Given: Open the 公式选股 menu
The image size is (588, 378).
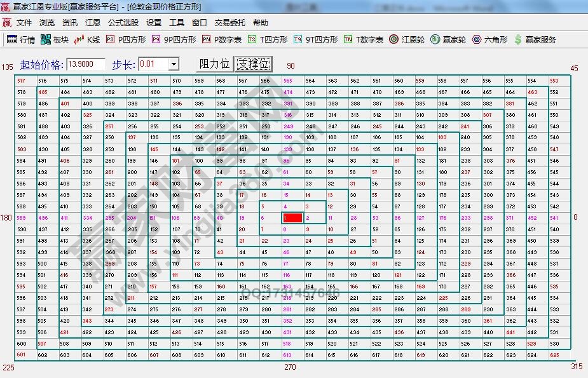Looking at the screenshot, I should tap(122, 22).
